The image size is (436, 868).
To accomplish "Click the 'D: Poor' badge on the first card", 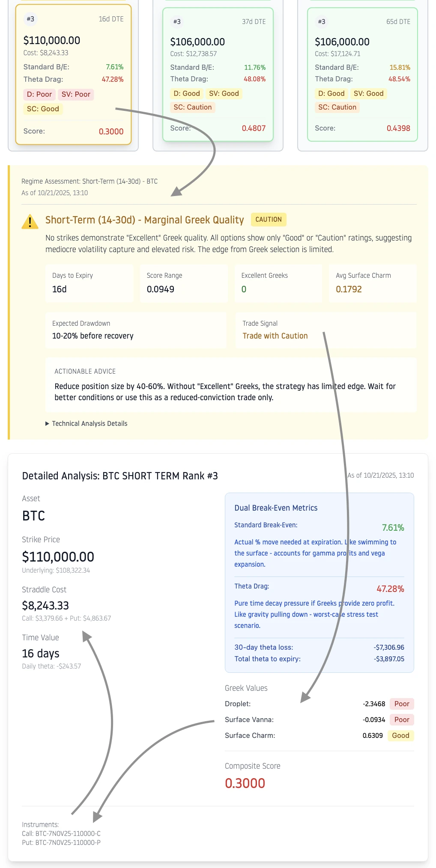I will [39, 94].
